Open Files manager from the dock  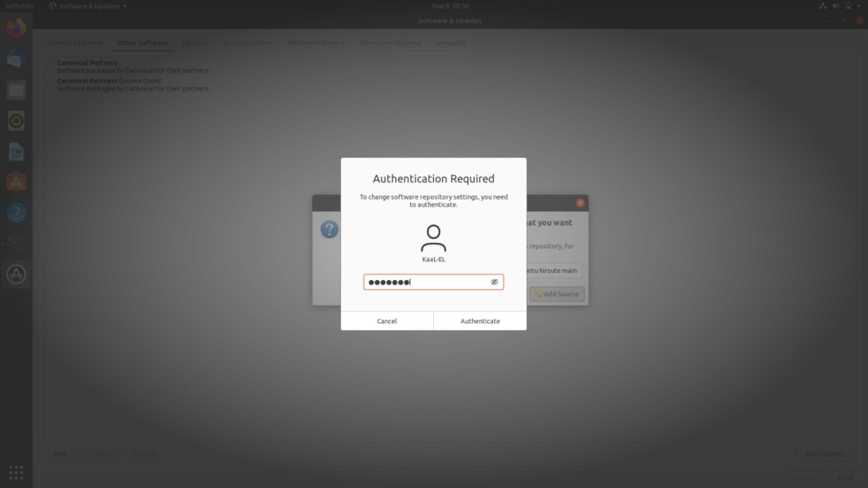[x=16, y=90]
